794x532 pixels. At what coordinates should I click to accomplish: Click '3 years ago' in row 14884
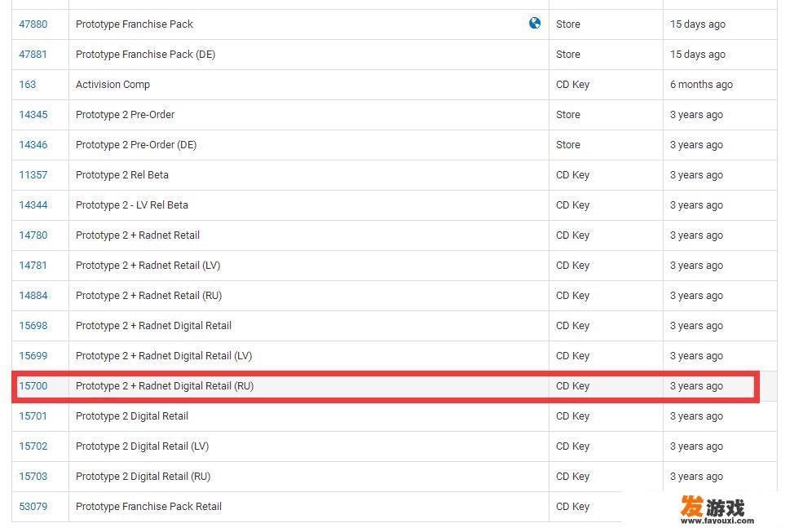696,296
